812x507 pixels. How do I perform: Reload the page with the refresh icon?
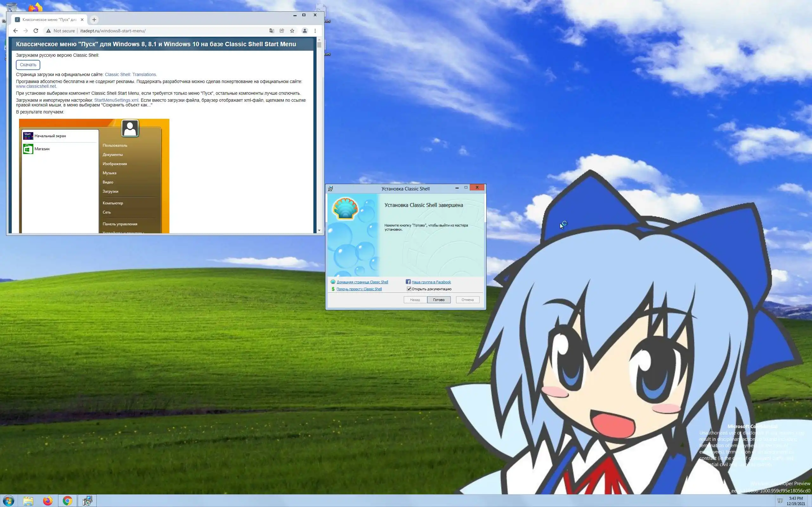(x=36, y=31)
